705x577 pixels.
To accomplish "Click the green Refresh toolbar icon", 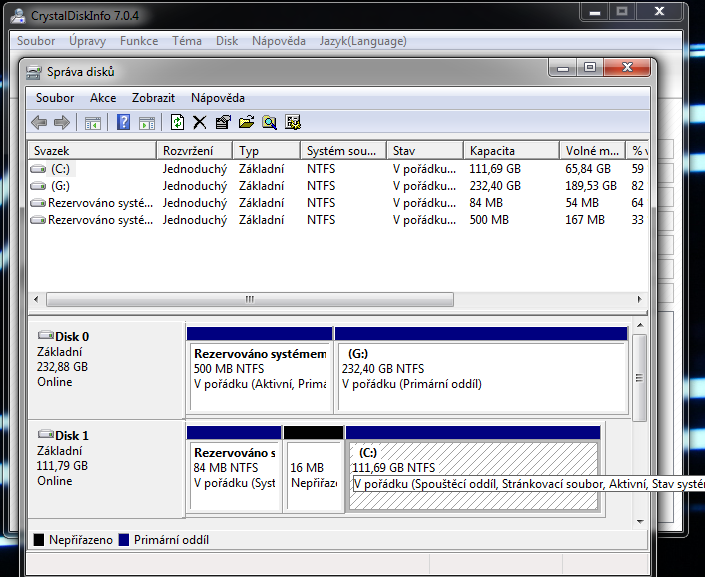I will (x=177, y=123).
